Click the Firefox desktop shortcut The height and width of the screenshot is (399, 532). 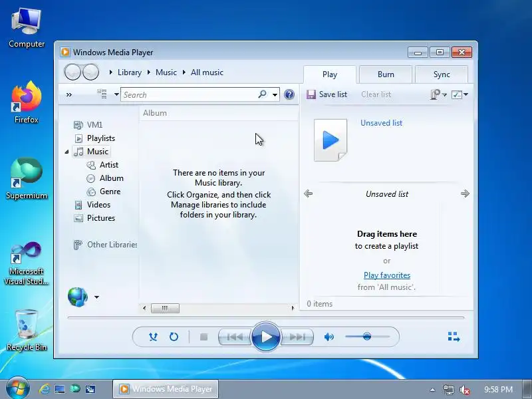pyautogui.click(x=27, y=102)
